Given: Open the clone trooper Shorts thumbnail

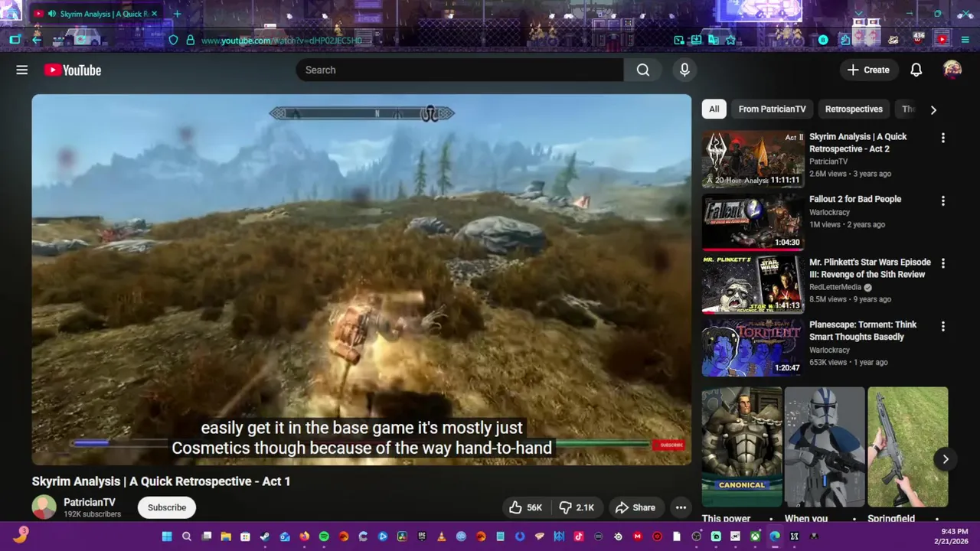Looking at the screenshot, I should tap(825, 447).
